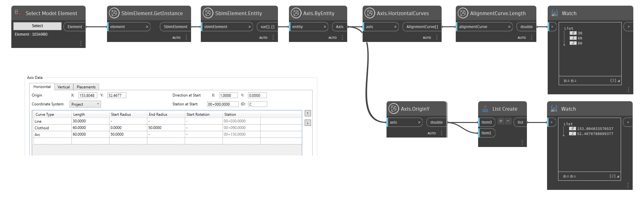Screen dimensions: 644x205
Task: Click the Direction at Start X field
Action: (x=228, y=95)
